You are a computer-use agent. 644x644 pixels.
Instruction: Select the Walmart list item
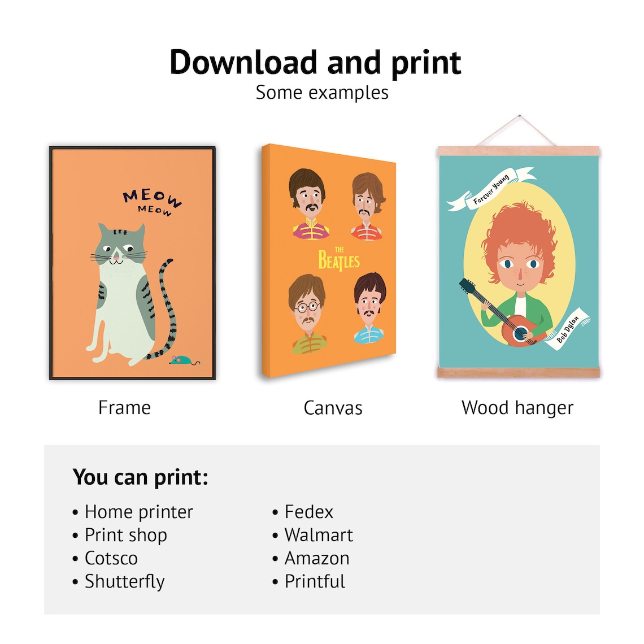coord(312,535)
